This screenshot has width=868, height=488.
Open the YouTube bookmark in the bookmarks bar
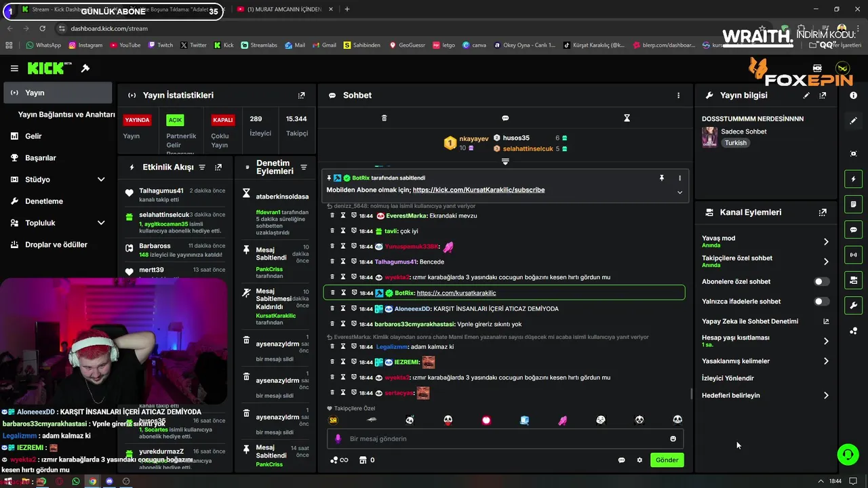[125, 45]
